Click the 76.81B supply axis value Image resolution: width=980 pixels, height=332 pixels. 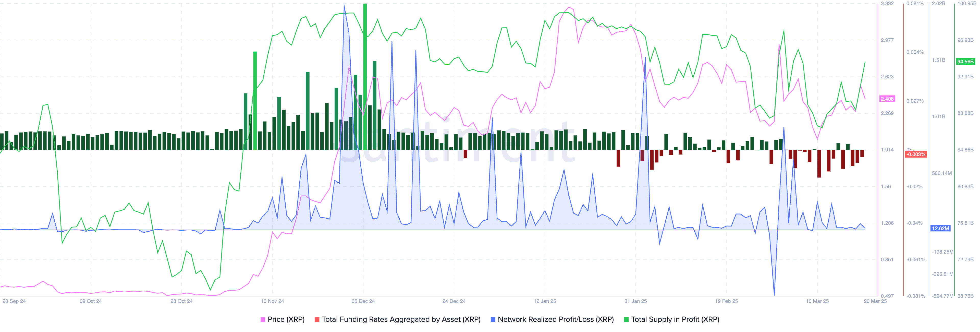coord(965,223)
